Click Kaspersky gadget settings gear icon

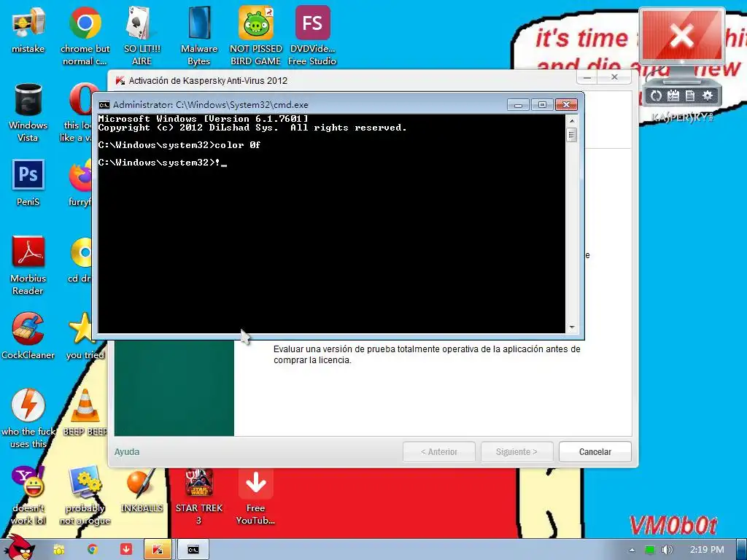(708, 96)
